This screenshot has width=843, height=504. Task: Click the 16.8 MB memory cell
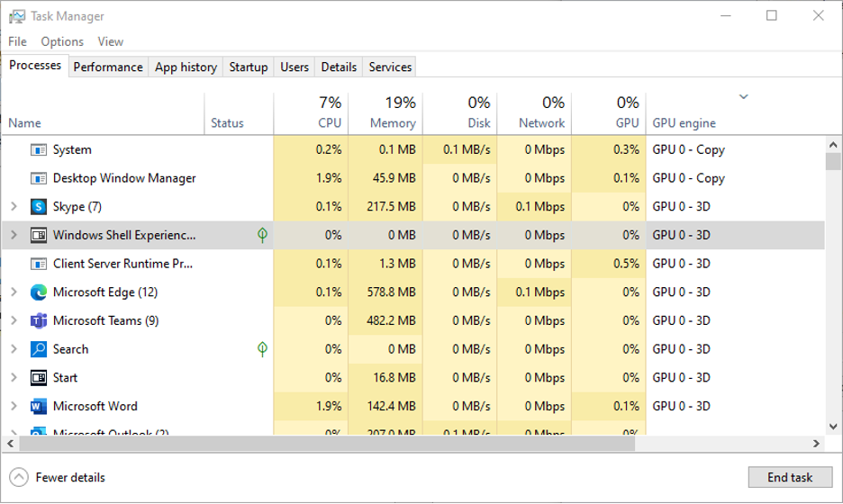coord(385,377)
